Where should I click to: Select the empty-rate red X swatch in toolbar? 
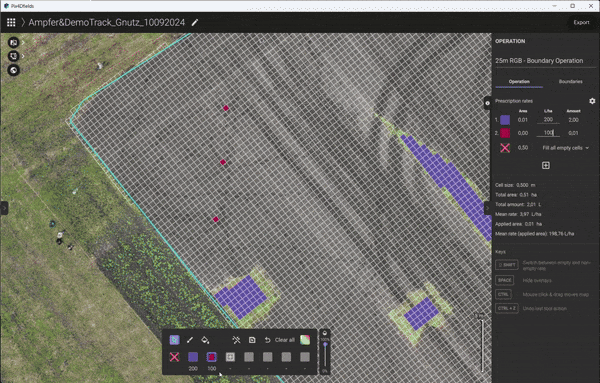tap(174, 357)
